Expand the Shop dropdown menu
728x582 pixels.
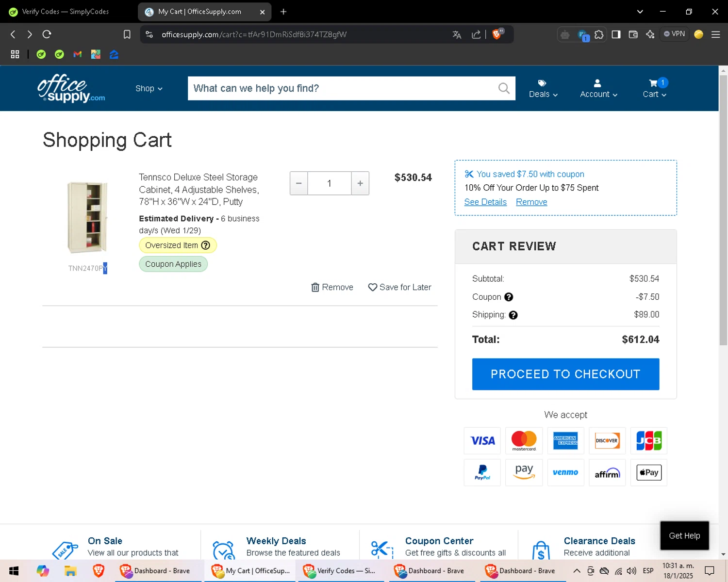click(x=149, y=88)
